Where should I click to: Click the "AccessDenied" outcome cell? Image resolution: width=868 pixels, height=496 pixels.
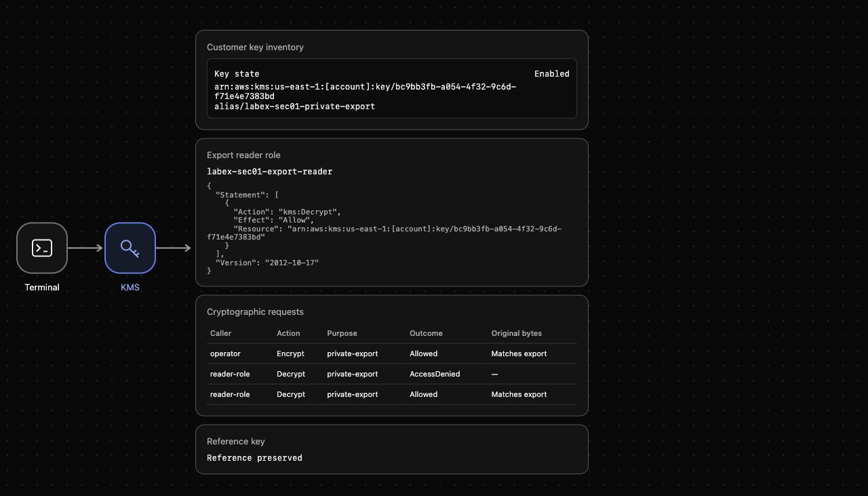click(x=435, y=375)
